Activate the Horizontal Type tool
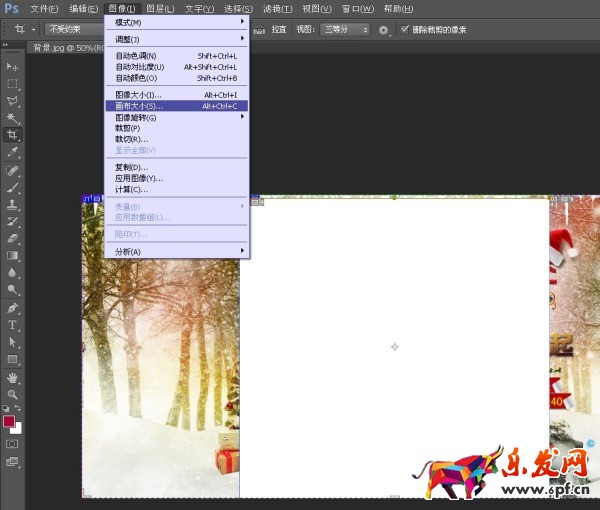Image resolution: width=600 pixels, height=510 pixels. tap(13, 325)
